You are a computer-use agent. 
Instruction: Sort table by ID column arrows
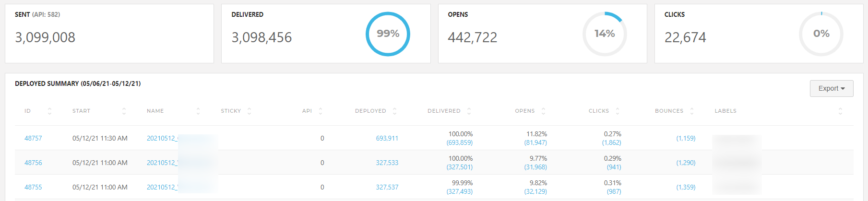[49, 111]
